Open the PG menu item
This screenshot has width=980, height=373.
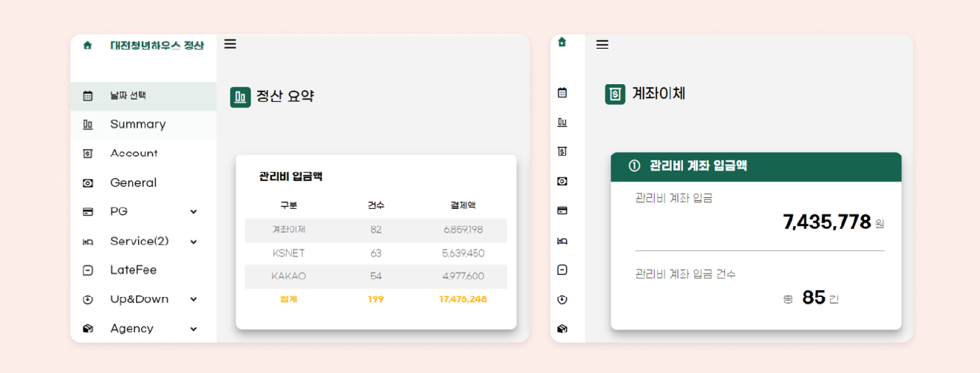(143, 212)
